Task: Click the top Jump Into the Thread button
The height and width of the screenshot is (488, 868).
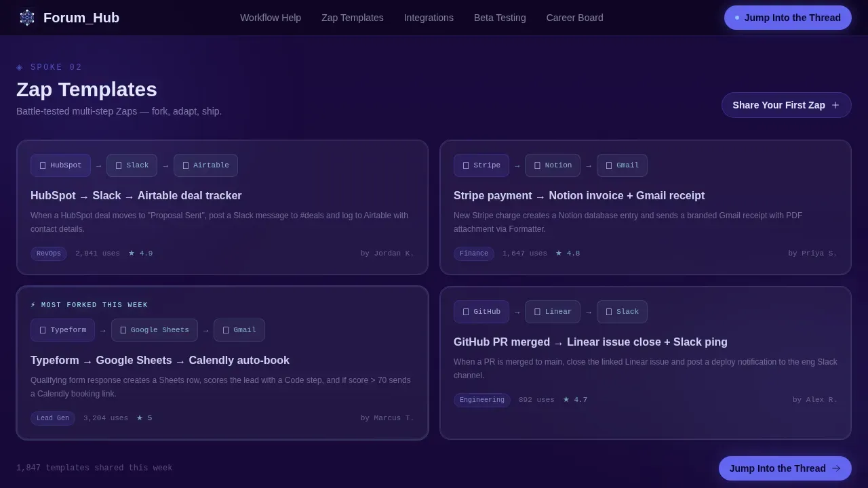Action: click(x=788, y=18)
